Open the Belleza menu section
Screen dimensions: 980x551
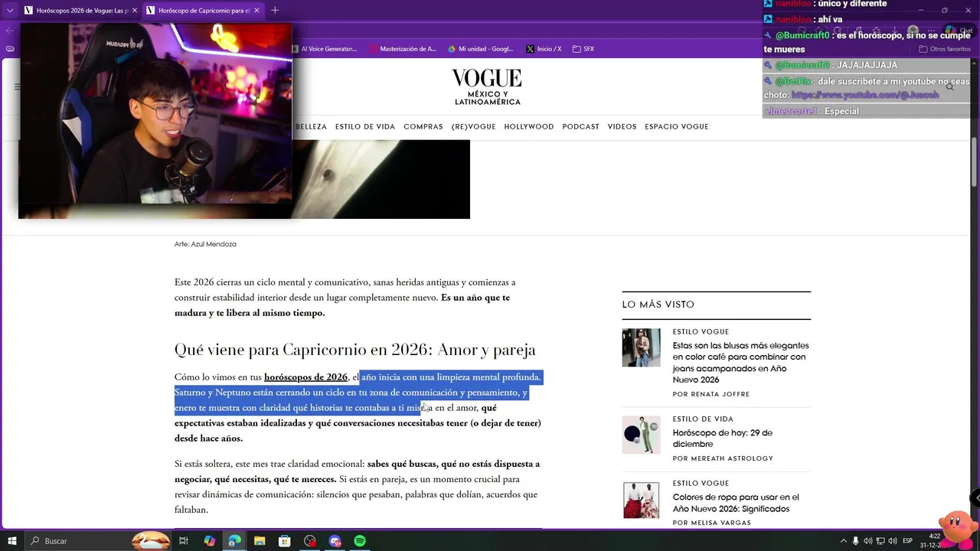pyautogui.click(x=311, y=127)
